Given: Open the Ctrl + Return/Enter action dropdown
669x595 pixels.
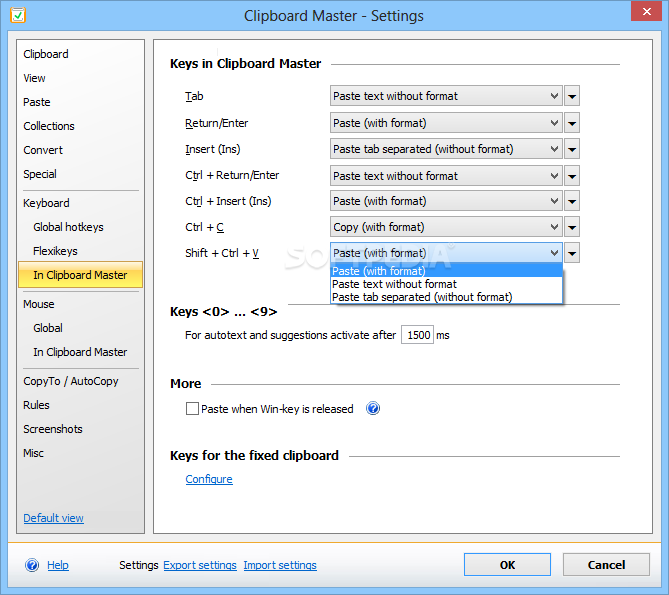Looking at the screenshot, I should click(446, 176).
